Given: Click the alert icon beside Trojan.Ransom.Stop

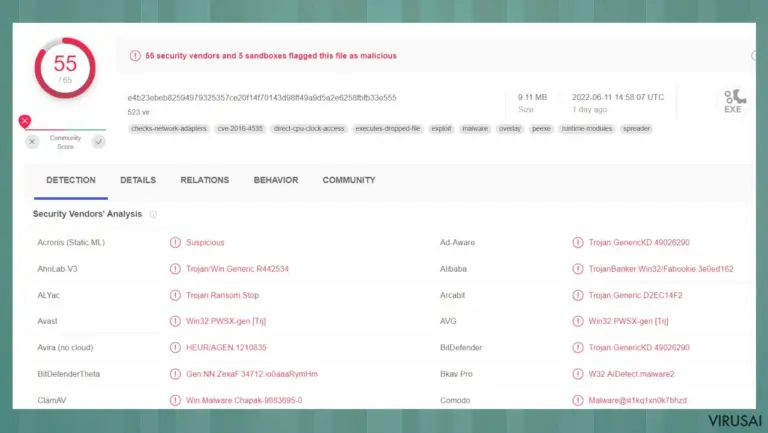Looking at the screenshot, I should (175, 295).
